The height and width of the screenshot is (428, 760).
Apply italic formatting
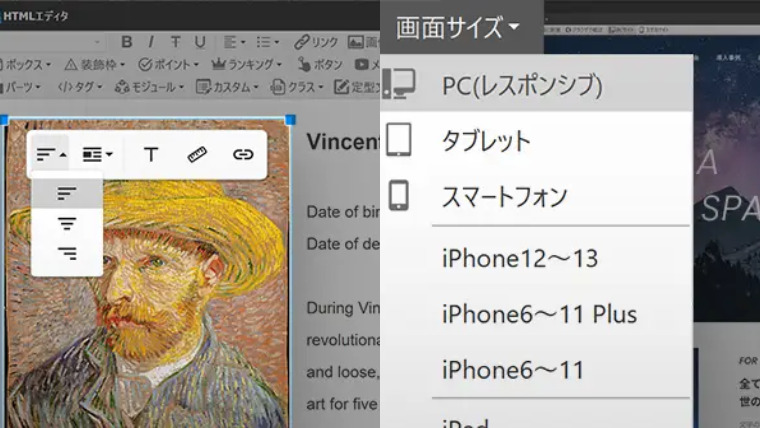pyautogui.click(x=151, y=42)
